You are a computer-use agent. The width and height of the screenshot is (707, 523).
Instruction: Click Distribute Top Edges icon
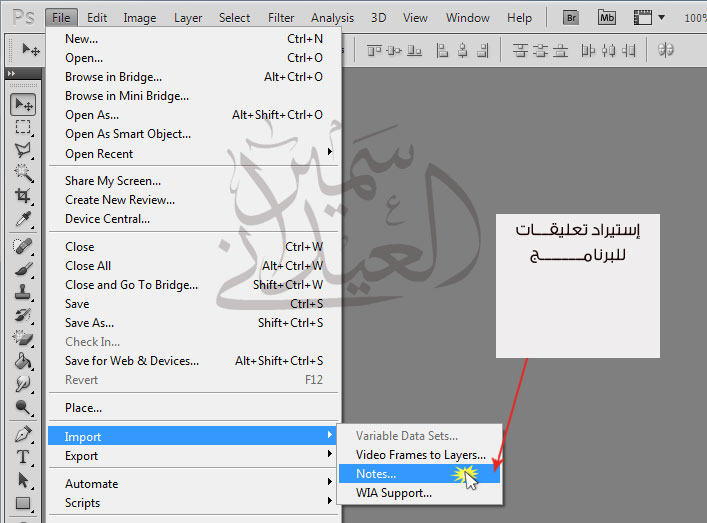520,50
